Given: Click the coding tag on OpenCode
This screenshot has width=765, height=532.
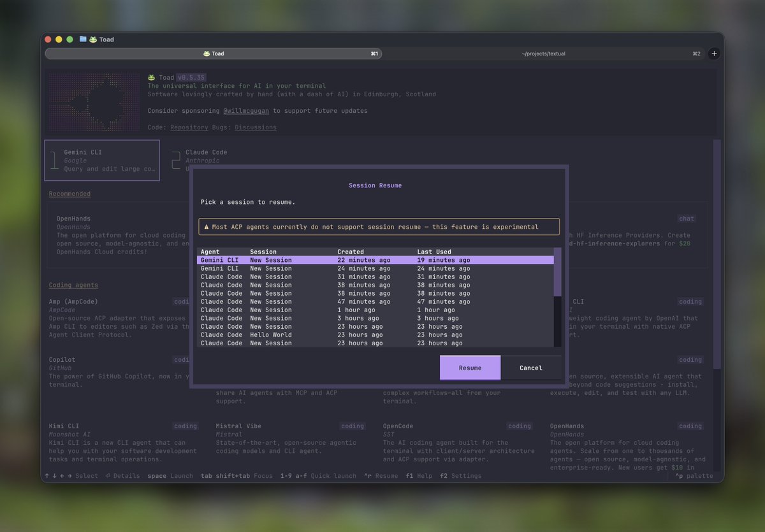Looking at the screenshot, I should click(x=520, y=426).
